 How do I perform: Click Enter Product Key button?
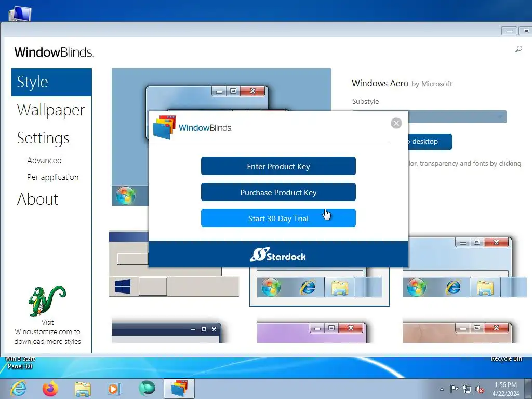(x=278, y=166)
